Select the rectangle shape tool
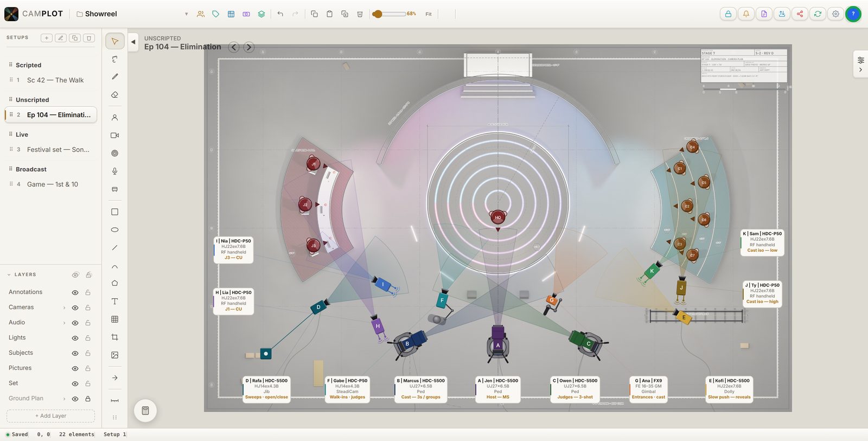The width and height of the screenshot is (868, 441). point(114,212)
